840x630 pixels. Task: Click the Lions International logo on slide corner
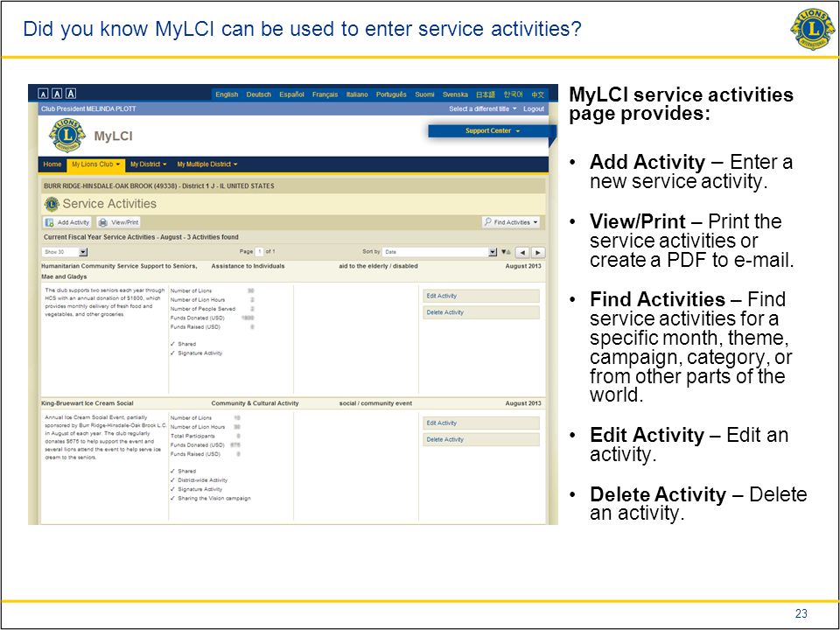812,29
